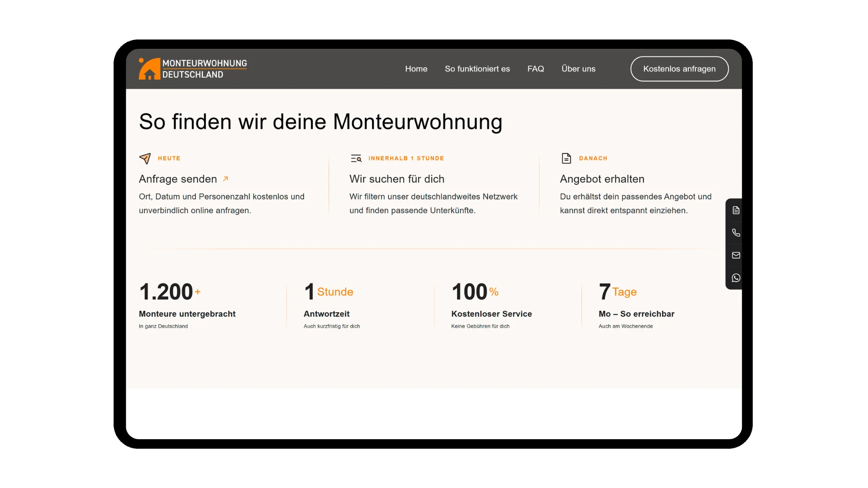
Task: Click the Ort, Datum und Personenzahl description
Action: (x=222, y=203)
